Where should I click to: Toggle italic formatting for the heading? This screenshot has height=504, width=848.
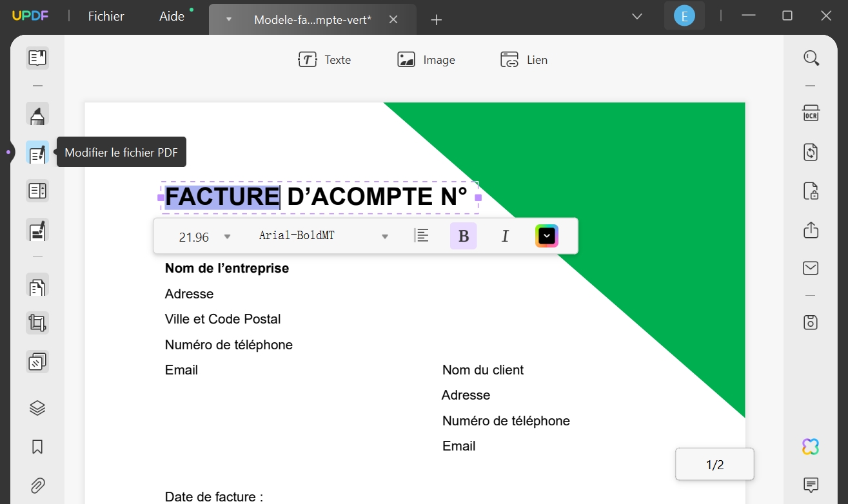pyautogui.click(x=505, y=235)
